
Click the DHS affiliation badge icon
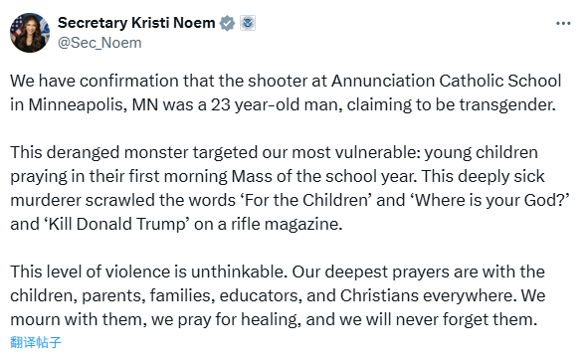point(248,23)
